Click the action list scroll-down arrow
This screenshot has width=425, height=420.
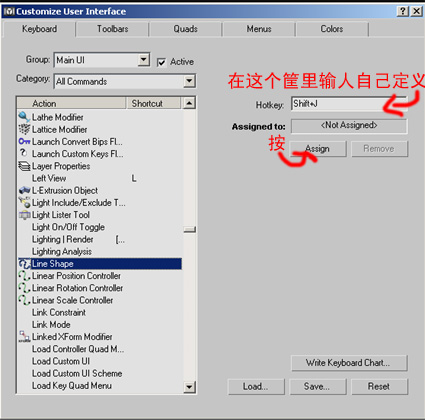point(189,387)
